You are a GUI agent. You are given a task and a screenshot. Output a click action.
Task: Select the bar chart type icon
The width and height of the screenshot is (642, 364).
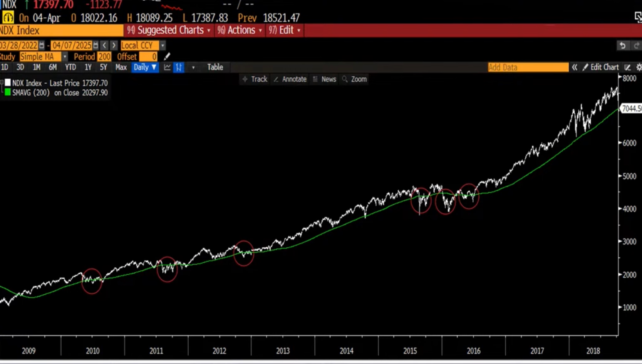[179, 67]
